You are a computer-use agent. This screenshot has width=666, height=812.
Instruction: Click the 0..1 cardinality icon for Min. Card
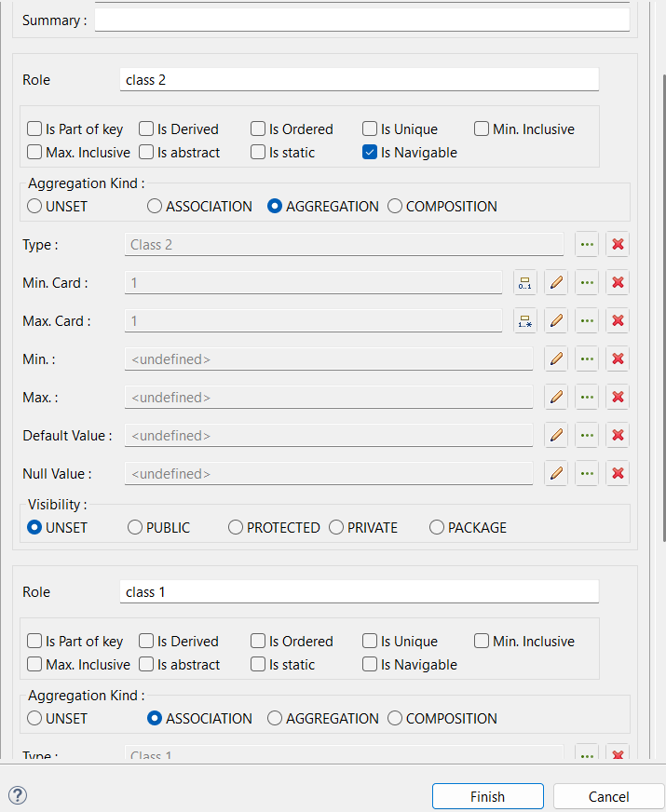[525, 283]
